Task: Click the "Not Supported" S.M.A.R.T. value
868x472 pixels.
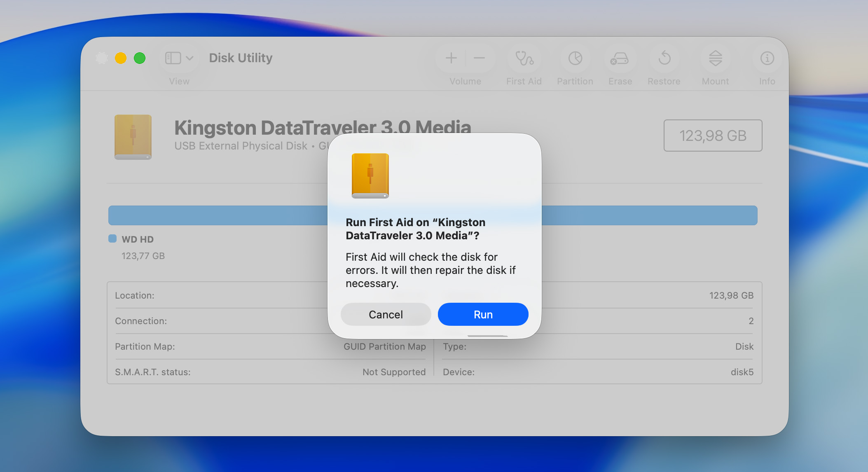Action: pos(394,372)
